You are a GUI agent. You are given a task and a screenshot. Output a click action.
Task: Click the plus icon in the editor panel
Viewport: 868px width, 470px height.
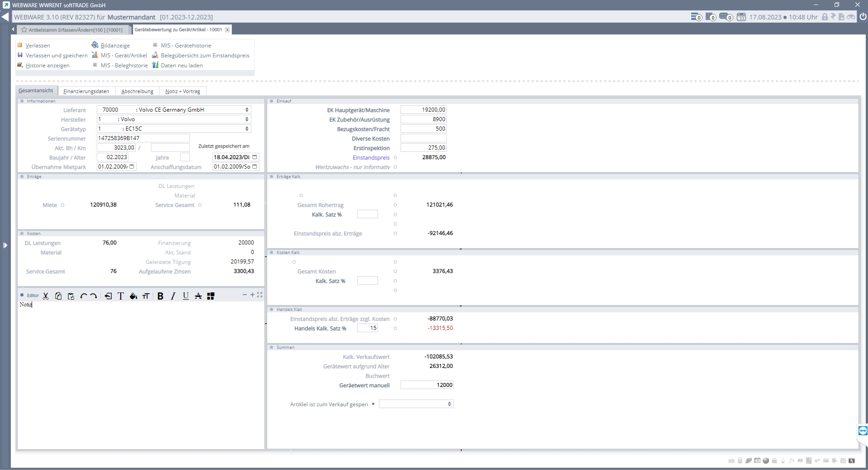(252, 295)
